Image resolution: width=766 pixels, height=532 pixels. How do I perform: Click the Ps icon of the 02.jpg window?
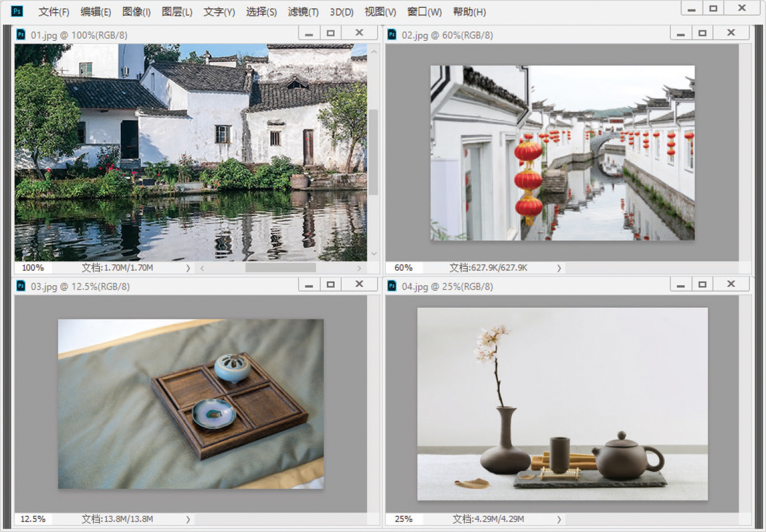pyautogui.click(x=392, y=35)
